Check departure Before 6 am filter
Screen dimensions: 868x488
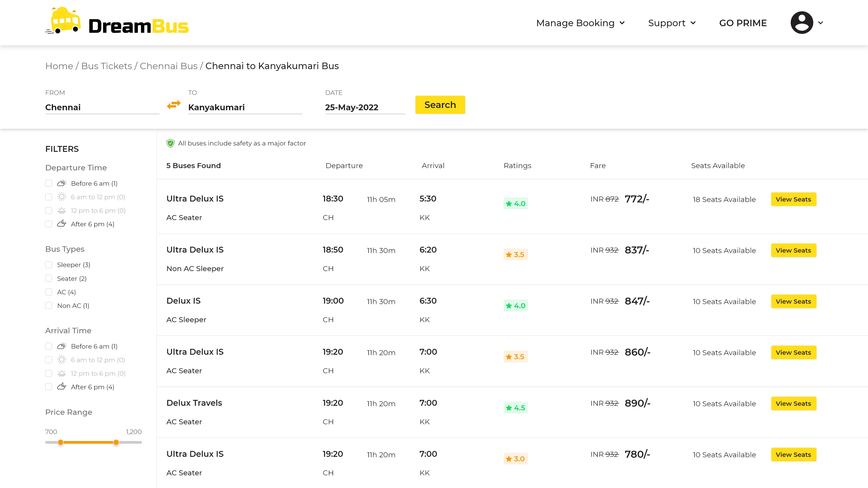pyautogui.click(x=49, y=183)
